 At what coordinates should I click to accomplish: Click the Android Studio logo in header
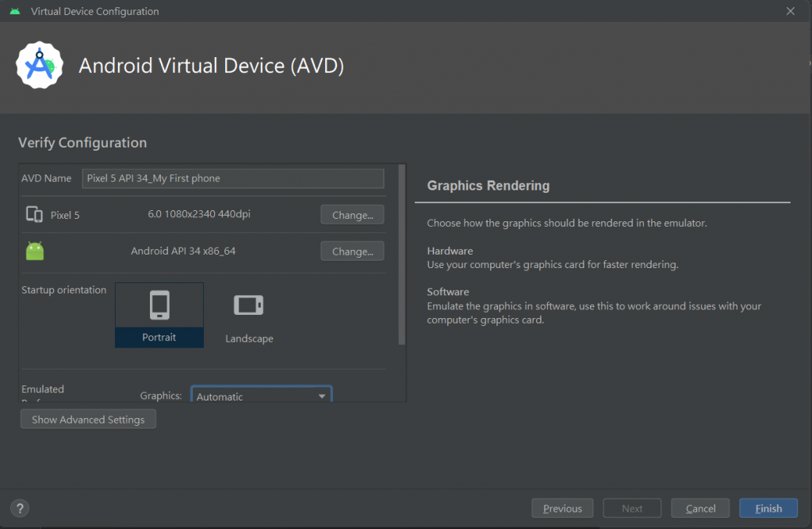(40, 65)
